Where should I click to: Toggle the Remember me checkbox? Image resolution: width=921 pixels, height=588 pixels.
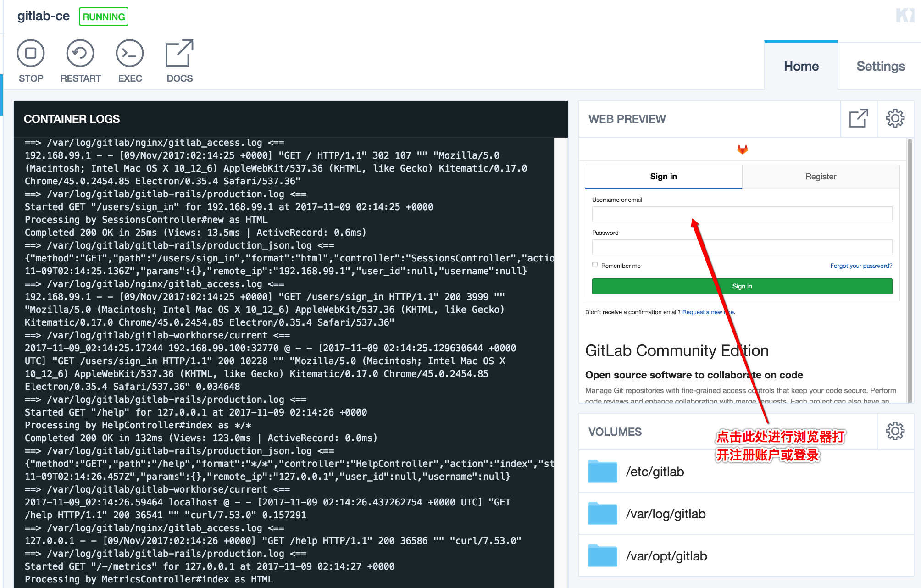(595, 265)
